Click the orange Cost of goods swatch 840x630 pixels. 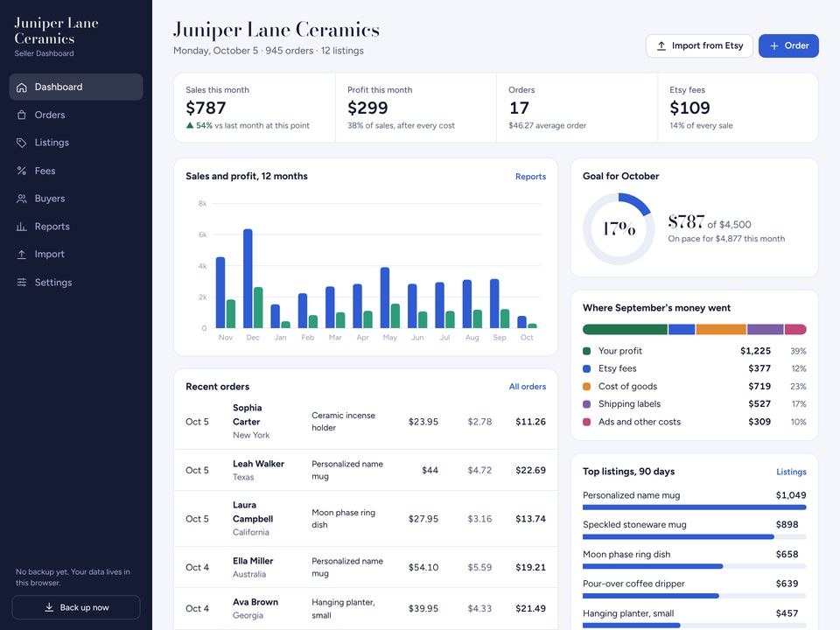coord(586,386)
